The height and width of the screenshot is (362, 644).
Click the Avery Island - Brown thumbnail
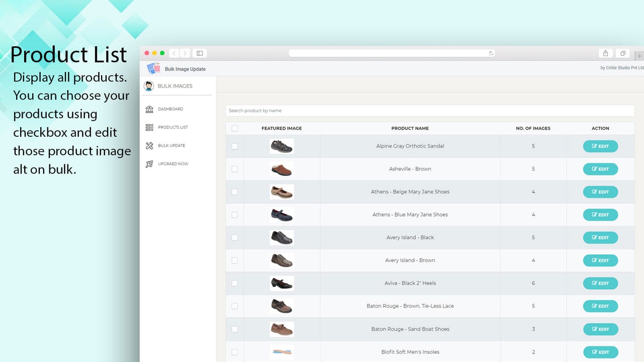click(x=282, y=260)
